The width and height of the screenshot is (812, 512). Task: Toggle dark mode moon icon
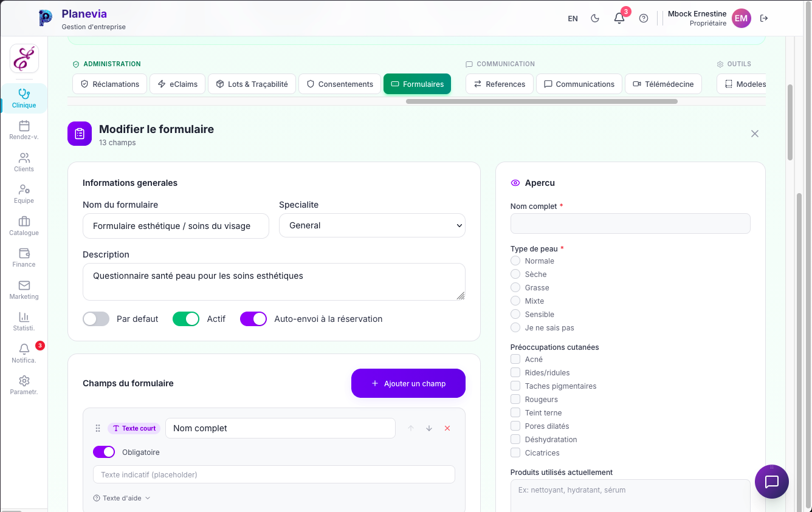tap(595, 18)
